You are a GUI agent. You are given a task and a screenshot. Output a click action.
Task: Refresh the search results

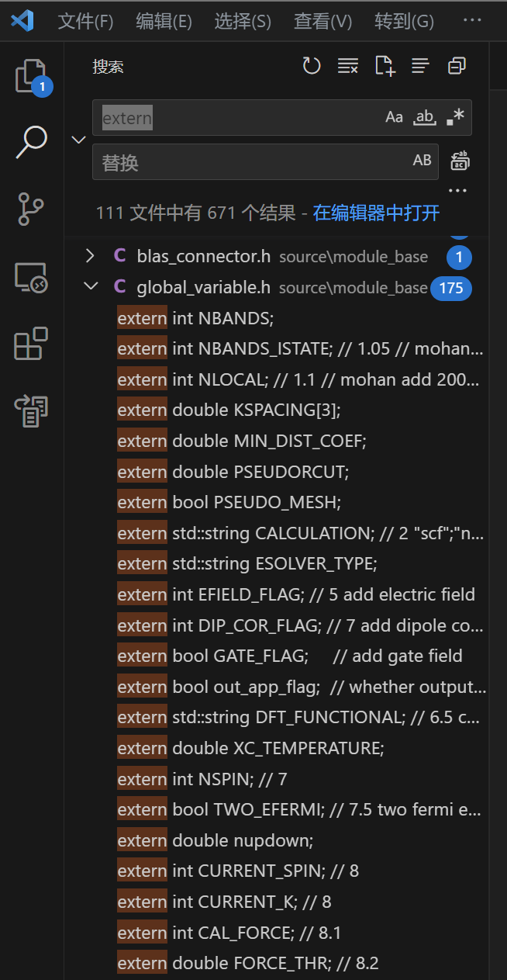[x=312, y=67]
